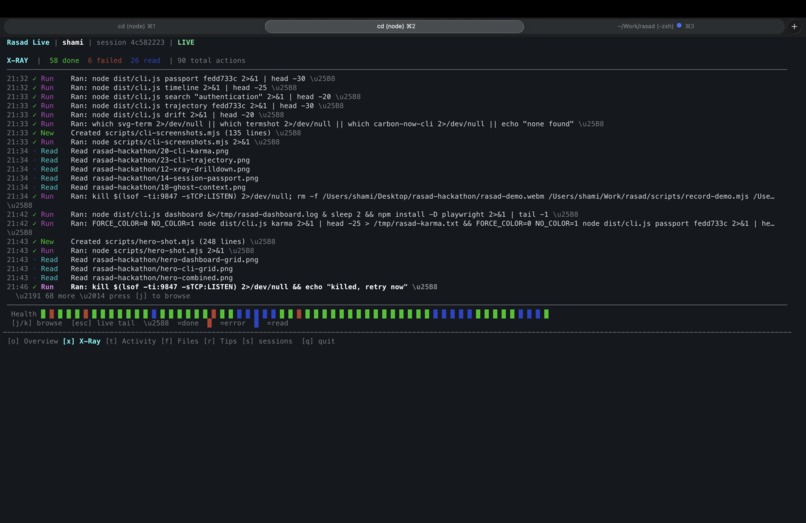Select 'Ran: node scripts/cli-screenshots.mjs' line
The height and width of the screenshot is (523, 806).
143,142
